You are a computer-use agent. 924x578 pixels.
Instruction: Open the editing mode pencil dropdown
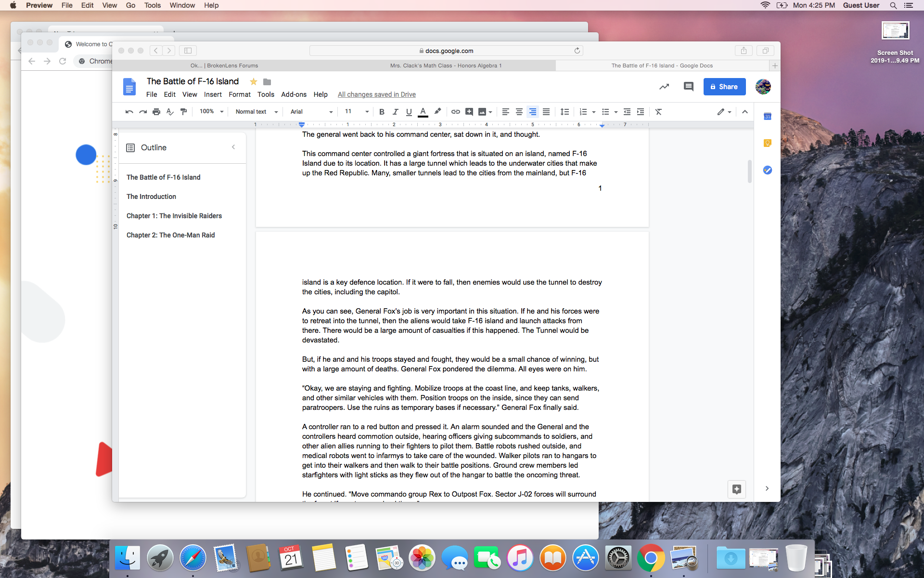pyautogui.click(x=724, y=112)
